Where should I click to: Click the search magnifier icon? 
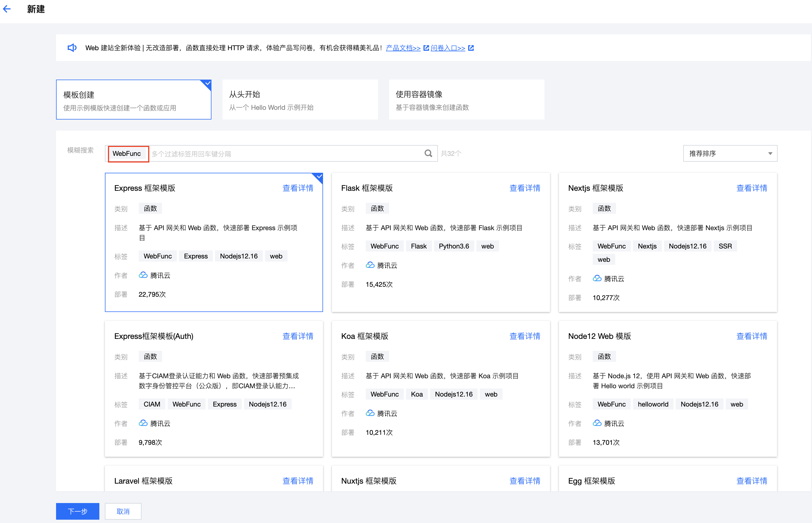coord(428,154)
